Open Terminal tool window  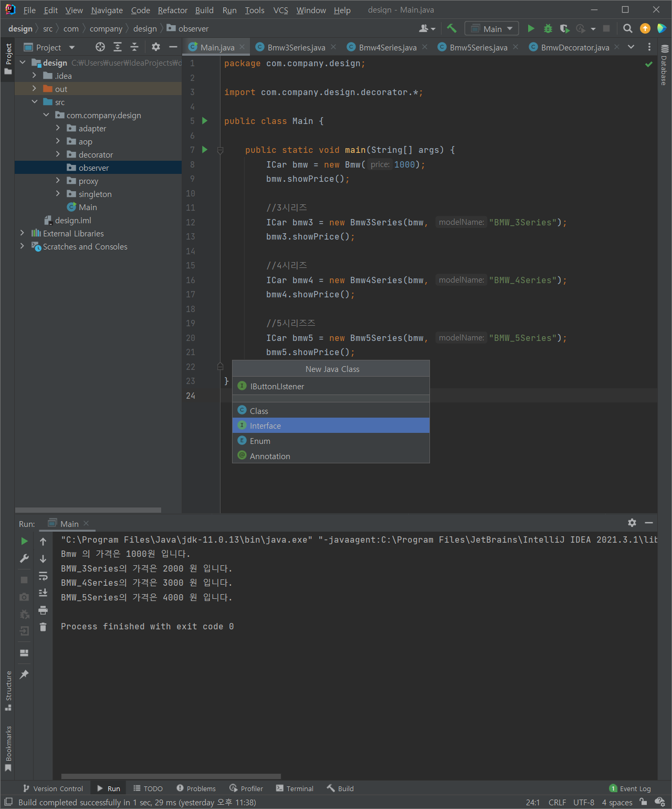coord(295,789)
